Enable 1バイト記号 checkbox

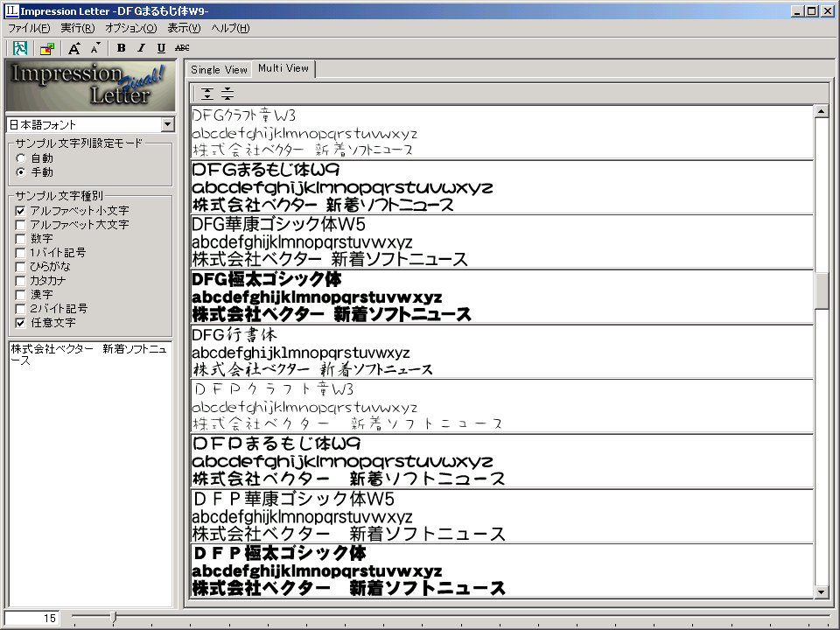20,252
